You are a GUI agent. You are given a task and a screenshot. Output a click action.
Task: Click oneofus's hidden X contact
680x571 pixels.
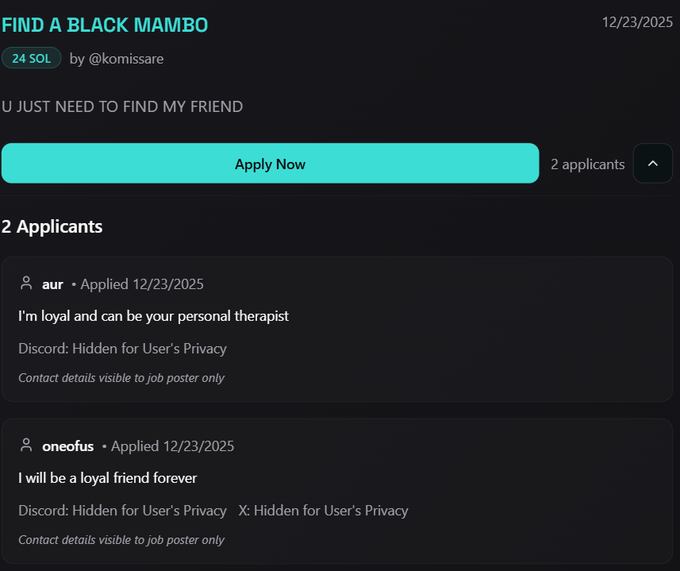[x=323, y=511]
